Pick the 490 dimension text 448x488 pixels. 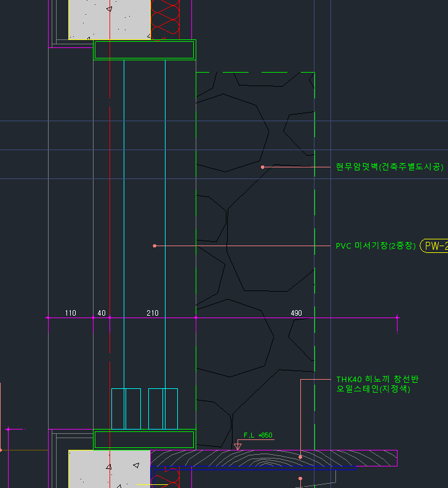296,313
